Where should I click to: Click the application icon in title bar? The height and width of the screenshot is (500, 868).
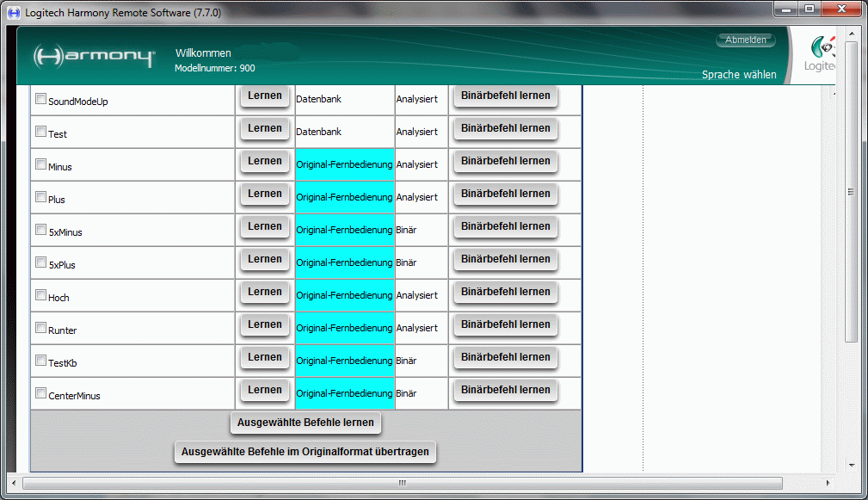click(13, 12)
